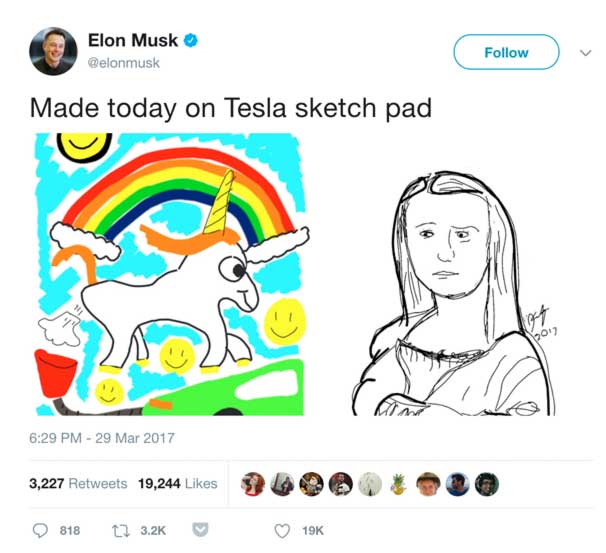Expand the tweet options chevron
Viewport: 606px width, 553px height.
586,53
